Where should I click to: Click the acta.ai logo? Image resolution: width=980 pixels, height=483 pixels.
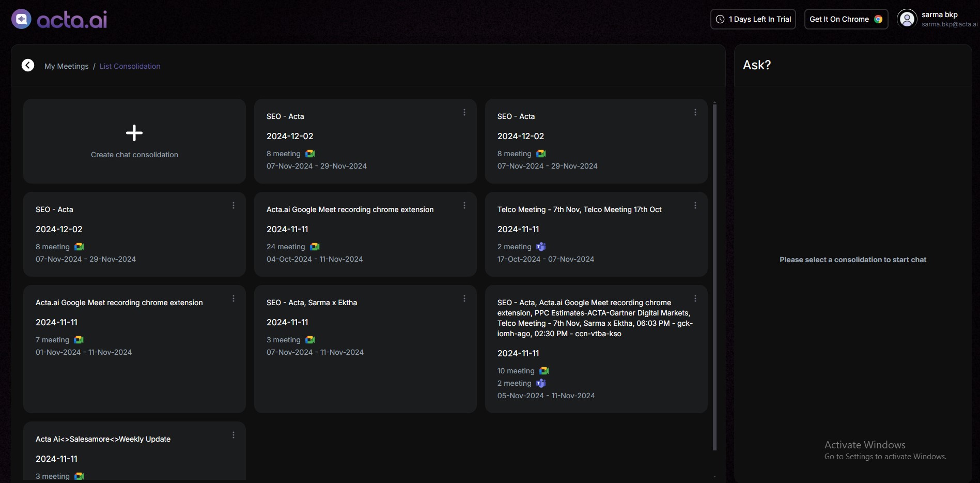tap(59, 19)
